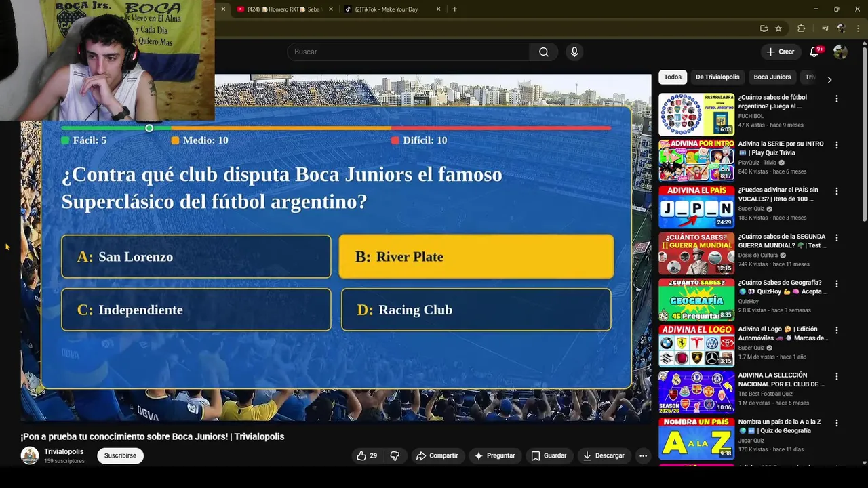Click the Descargar download button
This screenshot has width=868, height=488.
click(604, 455)
